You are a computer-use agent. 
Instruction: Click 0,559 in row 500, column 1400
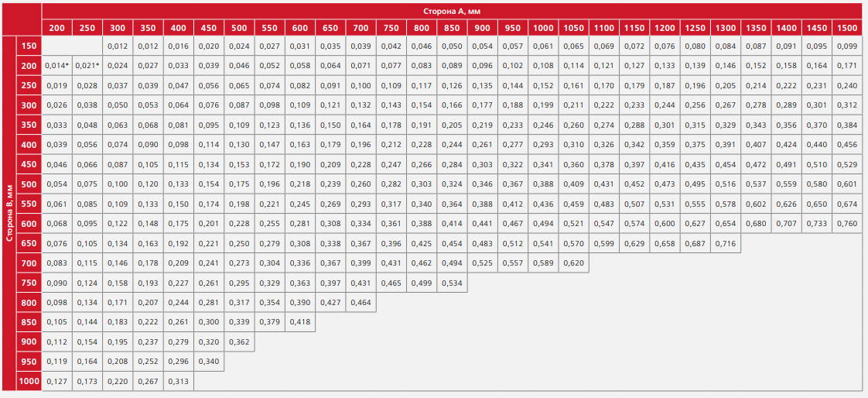786,184
